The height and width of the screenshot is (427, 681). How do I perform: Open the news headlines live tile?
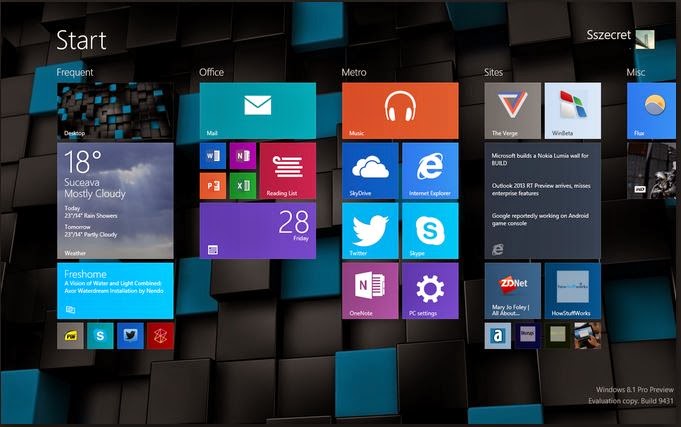point(542,201)
